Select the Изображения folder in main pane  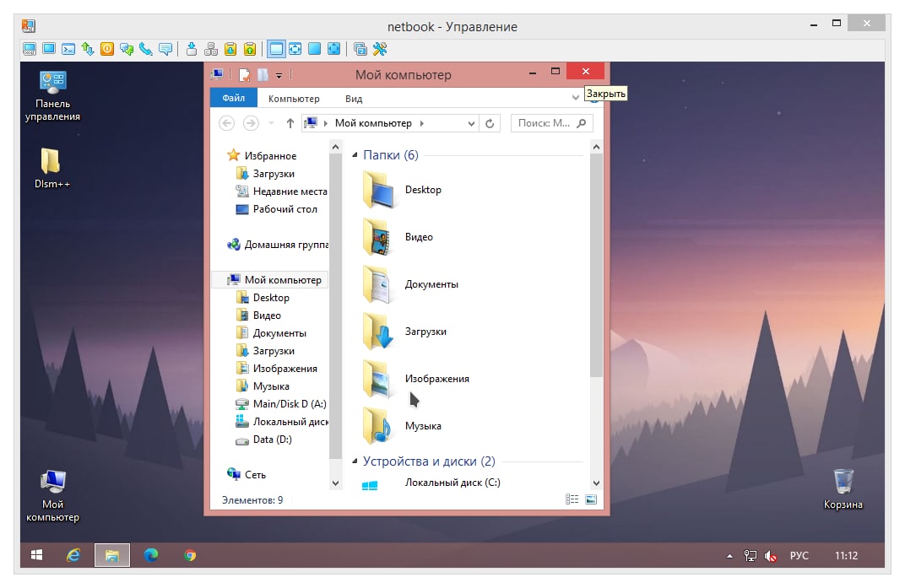[x=415, y=379]
